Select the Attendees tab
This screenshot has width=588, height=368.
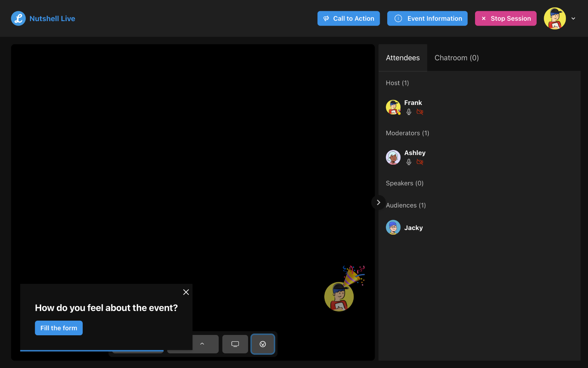(x=403, y=58)
